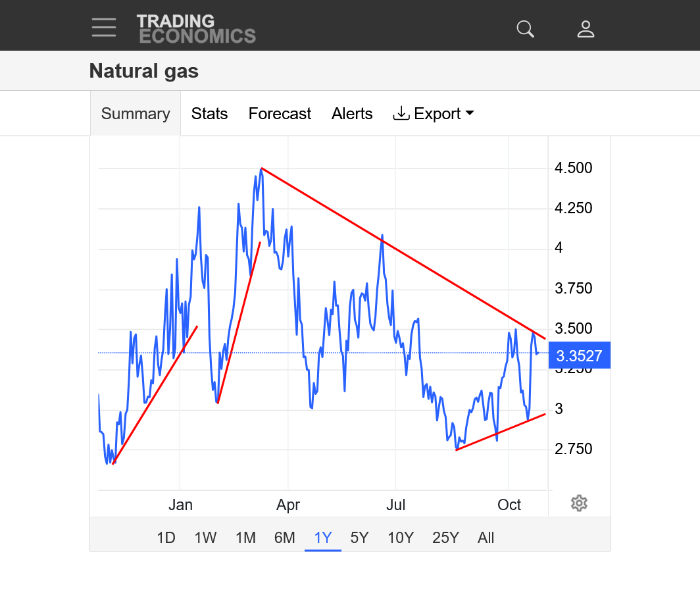Show the 5Y price history
The width and height of the screenshot is (700, 593).
pos(359,538)
